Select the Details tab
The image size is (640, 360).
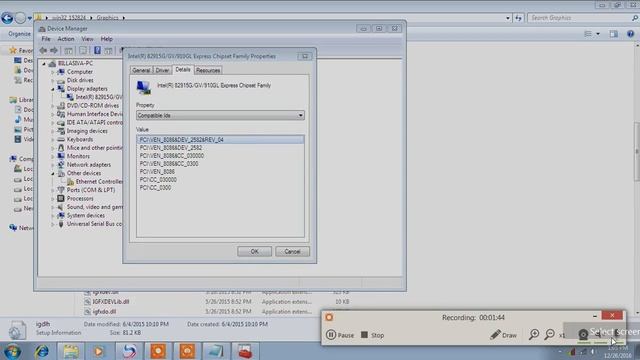tap(183, 70)
